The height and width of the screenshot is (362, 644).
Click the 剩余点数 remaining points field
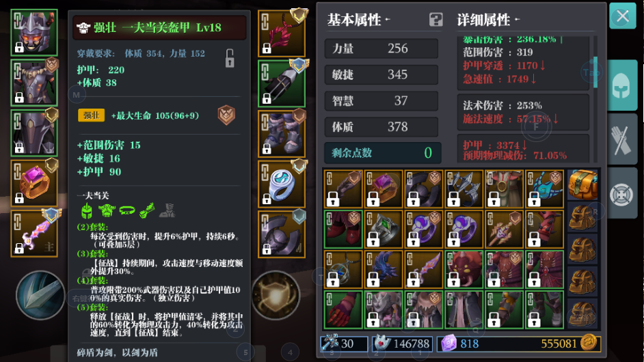tap(382, 153)
